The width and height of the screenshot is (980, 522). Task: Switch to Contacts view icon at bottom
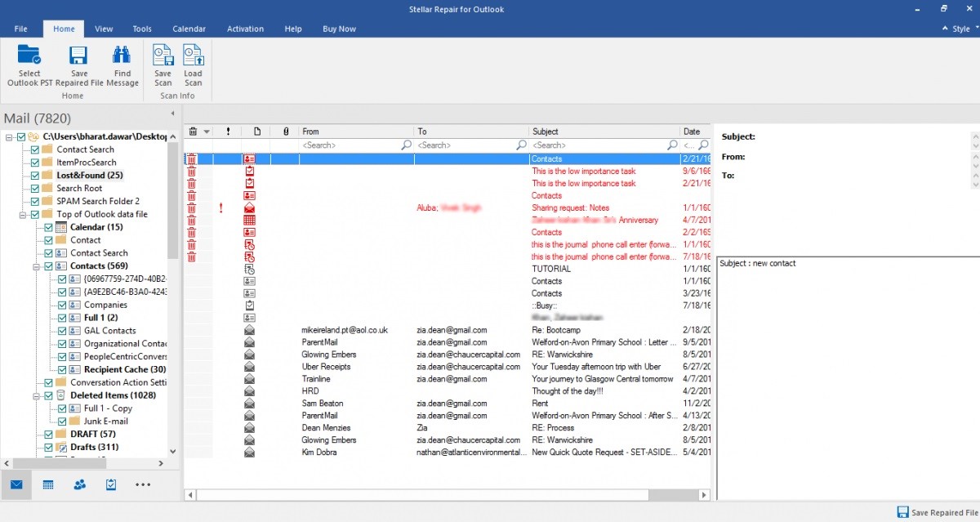point(79,484)
